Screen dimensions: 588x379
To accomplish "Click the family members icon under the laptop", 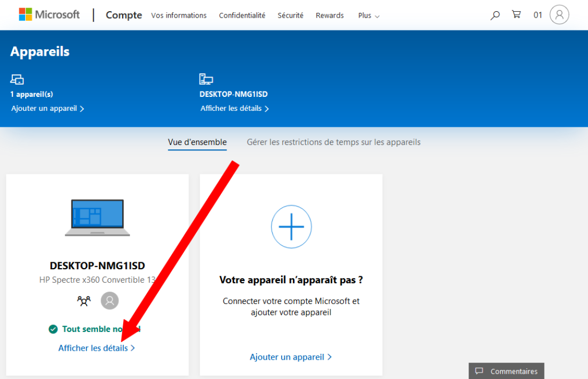I will coord(84,300).
